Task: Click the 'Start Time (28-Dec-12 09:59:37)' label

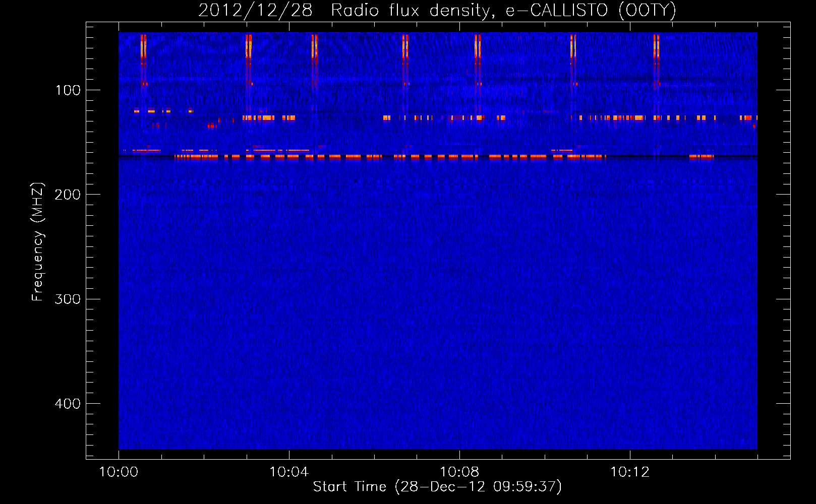Action: point(437,487)
